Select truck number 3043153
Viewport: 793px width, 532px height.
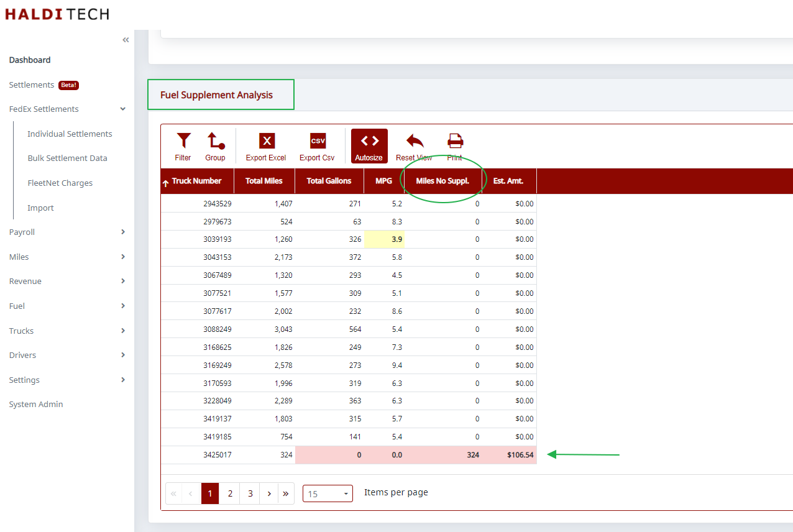coord(218,257)
